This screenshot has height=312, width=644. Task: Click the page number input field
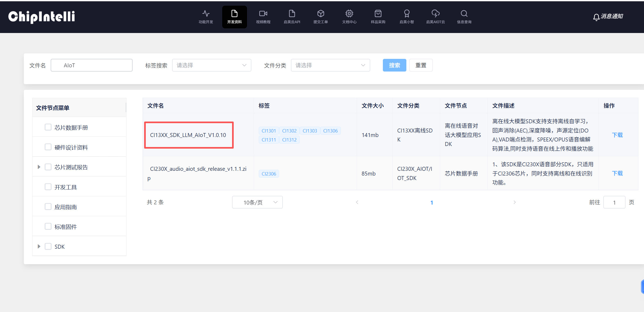coord(614,202)
